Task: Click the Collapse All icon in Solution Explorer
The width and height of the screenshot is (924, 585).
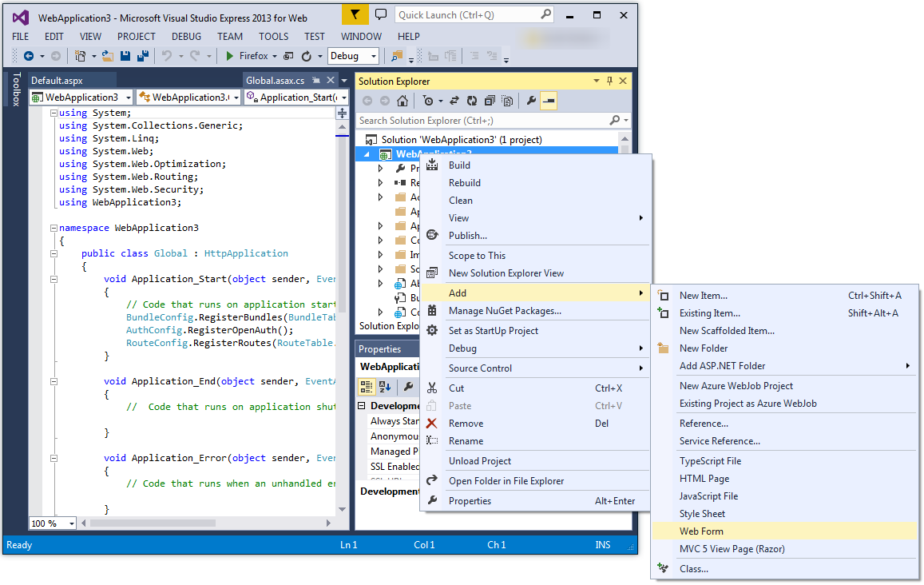Action: coord(489,101)
